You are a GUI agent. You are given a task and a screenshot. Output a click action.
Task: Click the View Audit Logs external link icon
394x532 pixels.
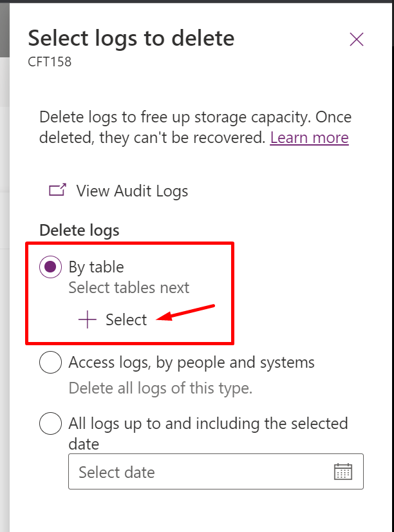tap(59, 190)
